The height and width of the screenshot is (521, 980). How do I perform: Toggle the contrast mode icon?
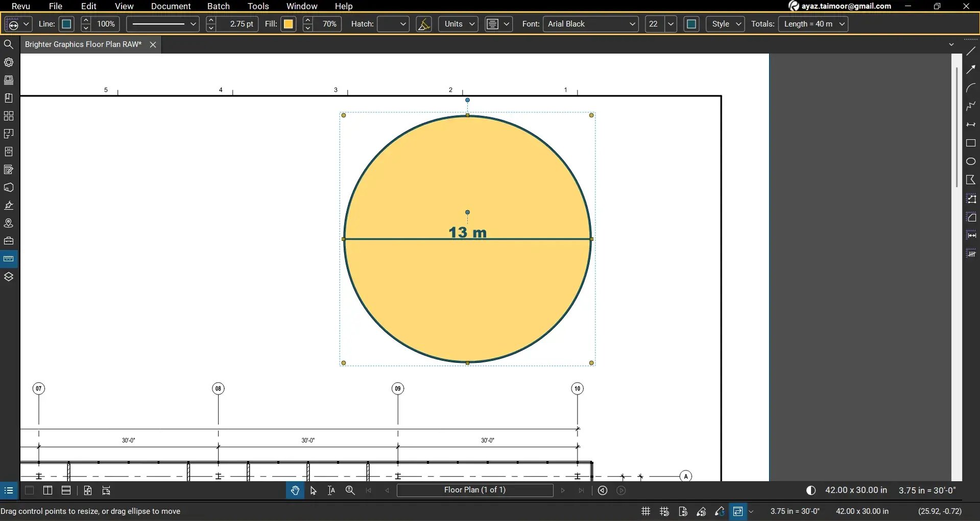click(x=810, y=490)
